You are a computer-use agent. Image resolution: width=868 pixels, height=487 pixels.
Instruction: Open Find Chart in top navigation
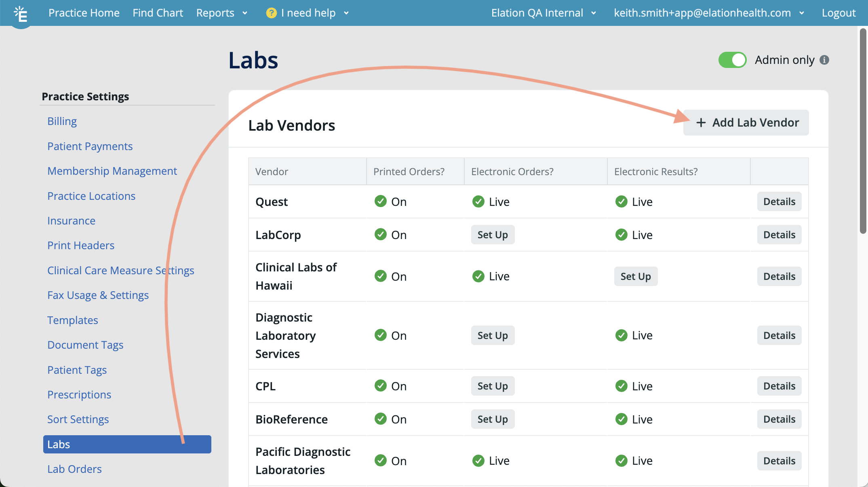click(158, 13)
